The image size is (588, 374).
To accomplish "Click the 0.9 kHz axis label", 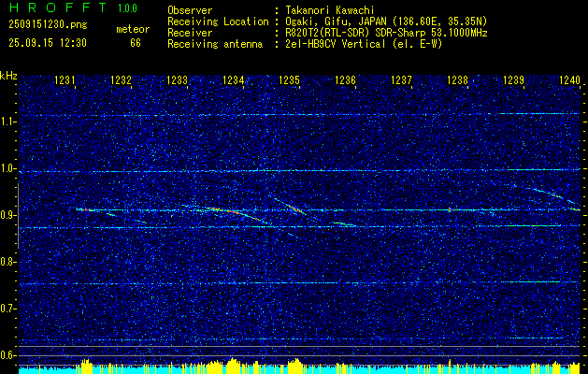I will (7, 215).
